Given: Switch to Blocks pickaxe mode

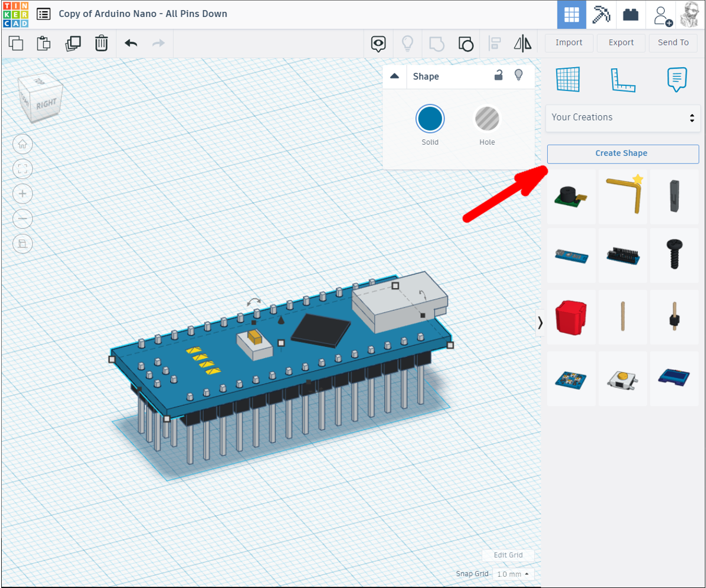Looking at the screenshot, I should click(x=601, y=14).
